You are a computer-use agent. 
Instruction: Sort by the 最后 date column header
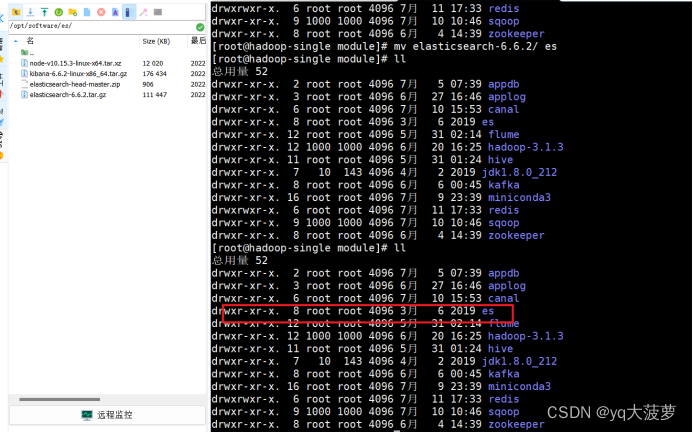click(198, 41)
